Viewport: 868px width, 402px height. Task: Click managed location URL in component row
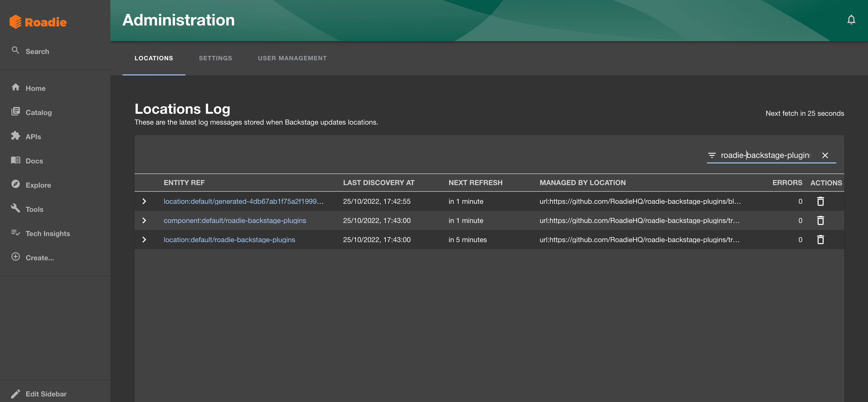point(640,221)
